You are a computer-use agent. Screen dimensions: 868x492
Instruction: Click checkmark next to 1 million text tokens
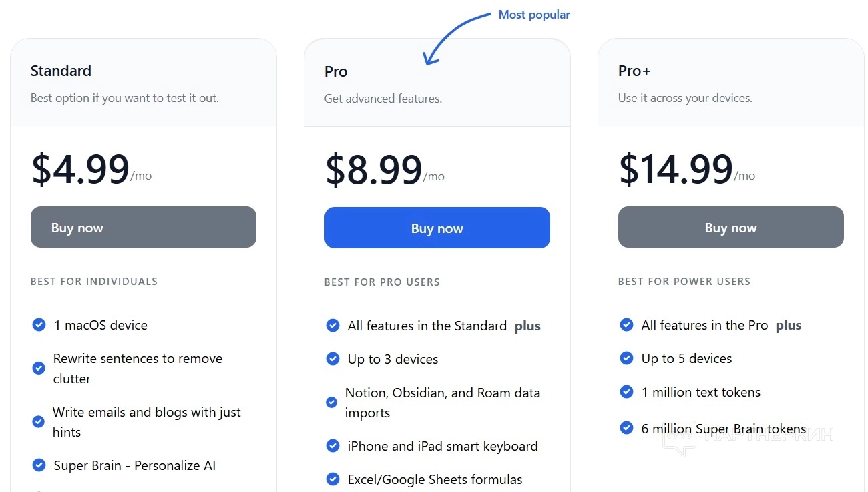(626, 392)
